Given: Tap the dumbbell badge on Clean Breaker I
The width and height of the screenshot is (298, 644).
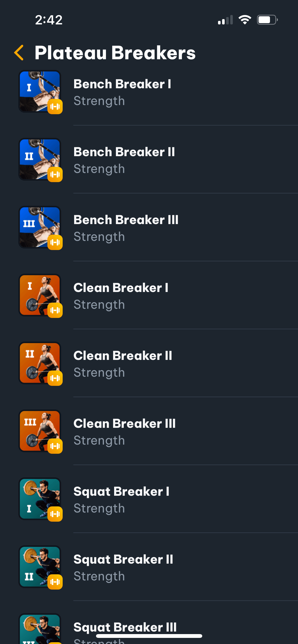Looking at the screenshot, I should (55, 311).
